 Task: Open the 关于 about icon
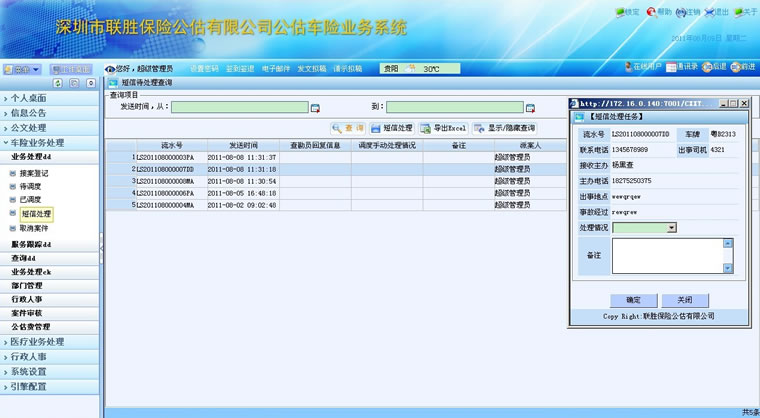click(739, 13)
